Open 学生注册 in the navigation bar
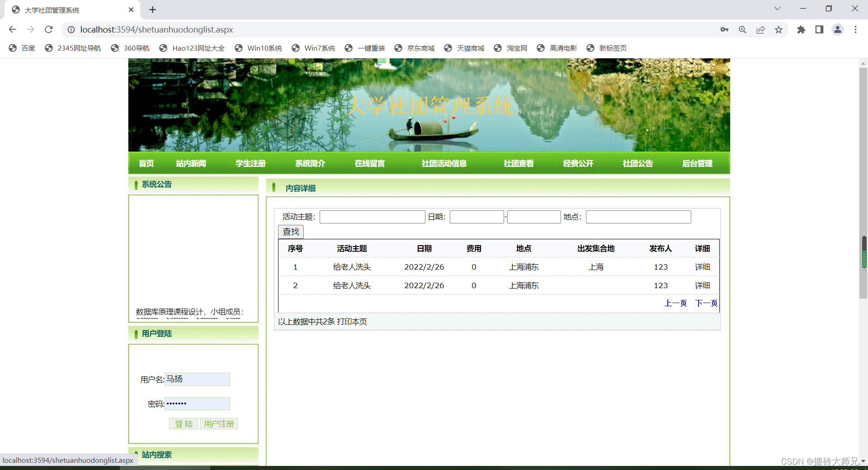Viewport: 868px width, 470px height. [250, 163]
